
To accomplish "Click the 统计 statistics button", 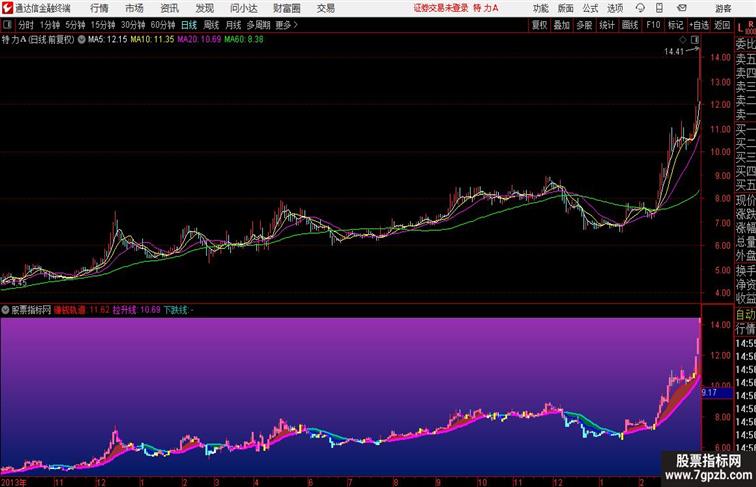I will point(607,25).
